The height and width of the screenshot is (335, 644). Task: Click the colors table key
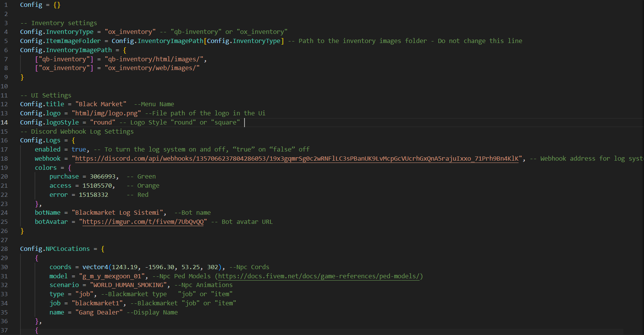pyautogui.click(x=46, y=167)
